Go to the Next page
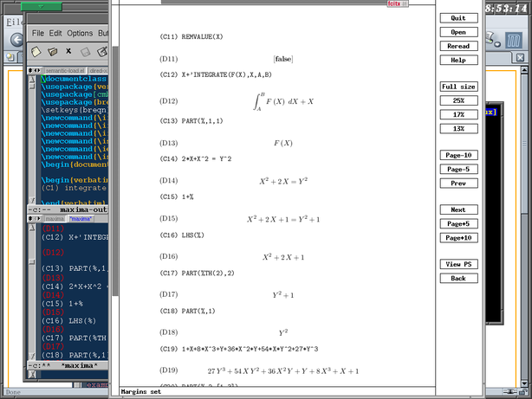 coord(458,209)
